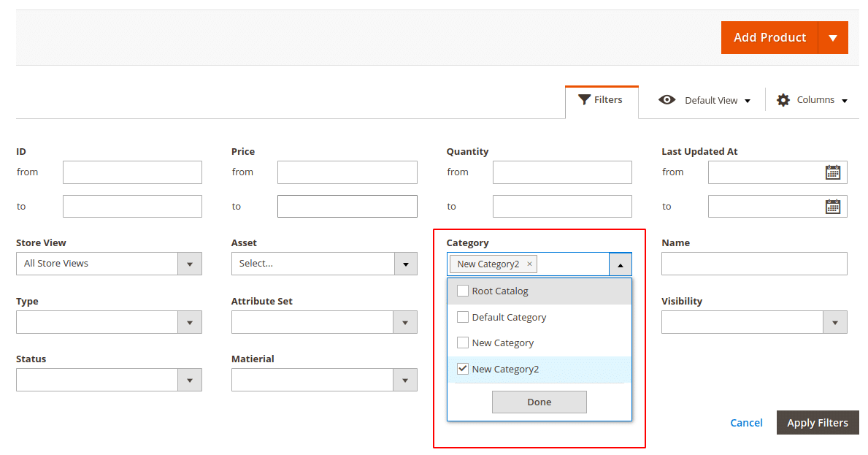Focus the Price to field
868x455 pixels.
(x=347, y=207)
